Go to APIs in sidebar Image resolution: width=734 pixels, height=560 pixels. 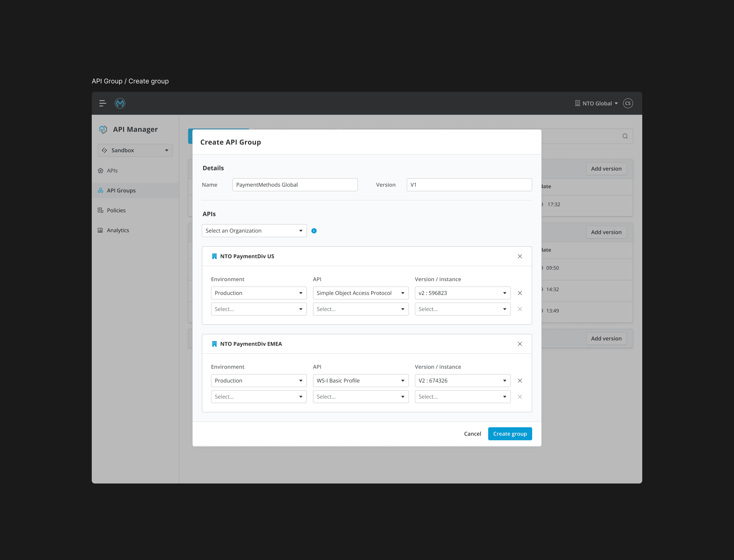coord(112,171)
